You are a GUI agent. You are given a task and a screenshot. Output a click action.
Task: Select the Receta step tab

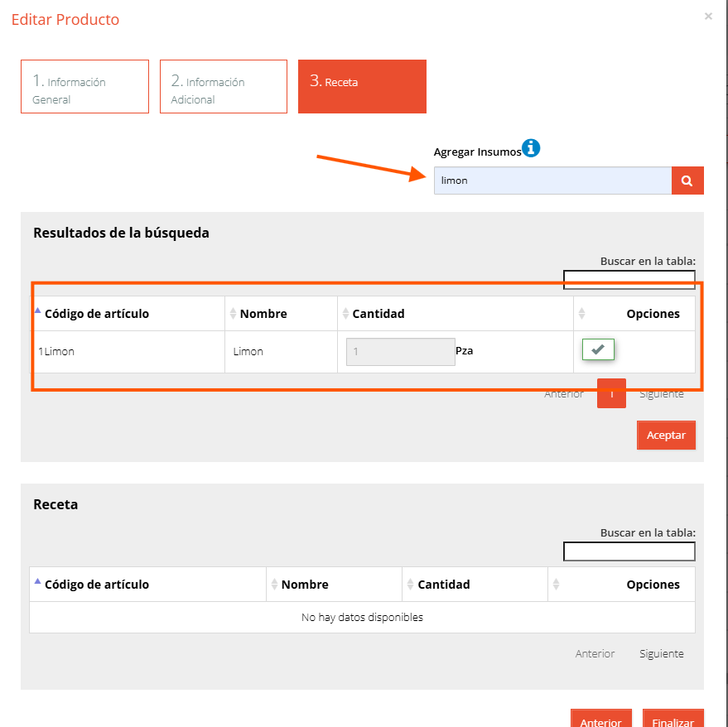point(362,86)
